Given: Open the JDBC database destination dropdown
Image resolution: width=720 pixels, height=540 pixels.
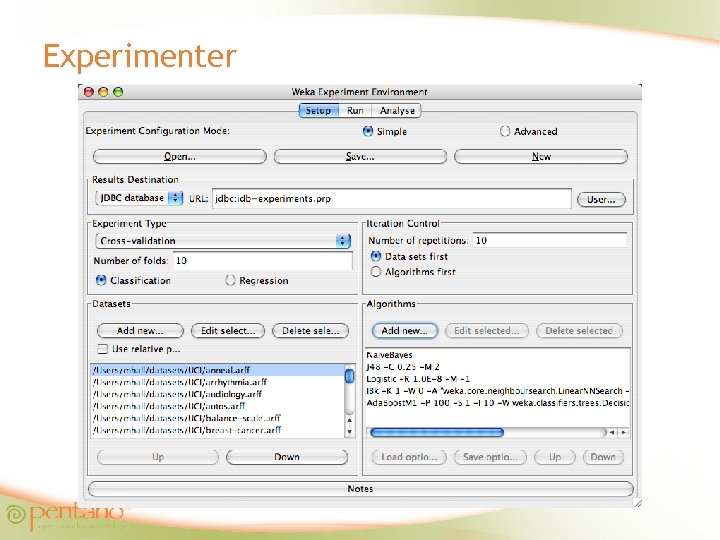Looking at the screenshot, I should 139,198.
